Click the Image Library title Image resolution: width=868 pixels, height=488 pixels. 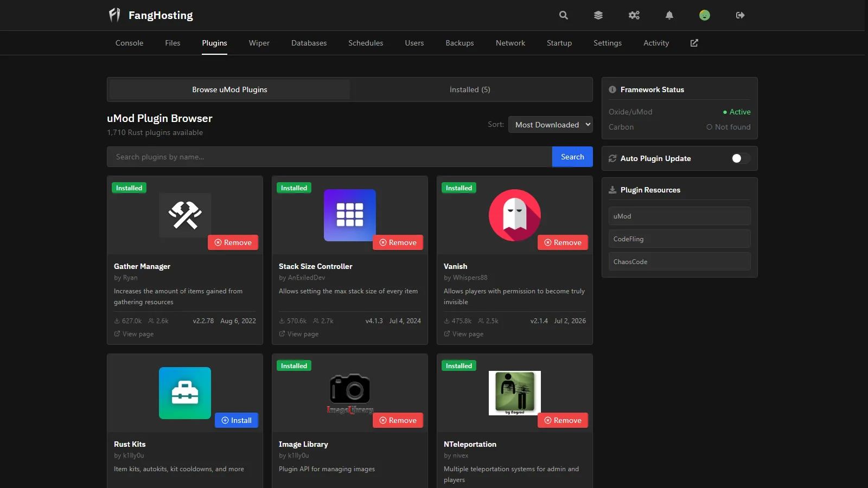click(303, 444)
